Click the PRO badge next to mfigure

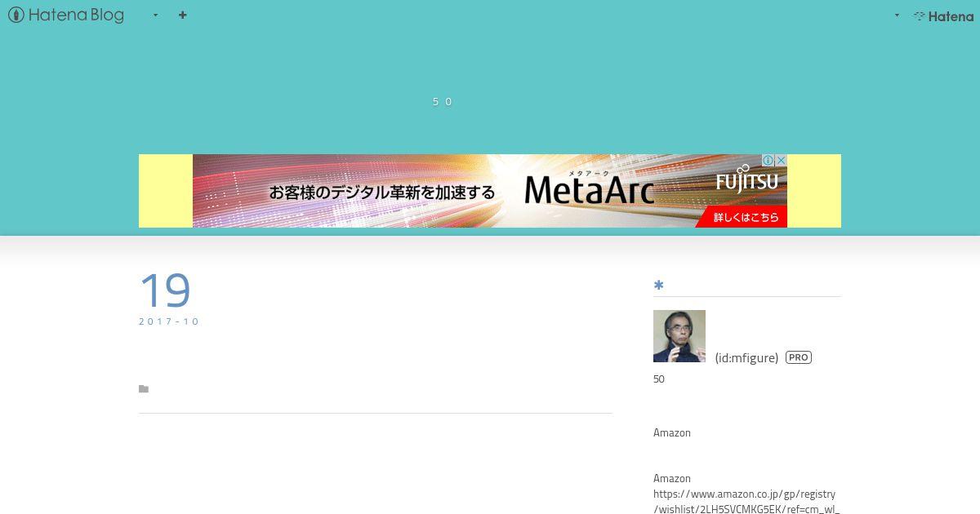coord(799,357)
